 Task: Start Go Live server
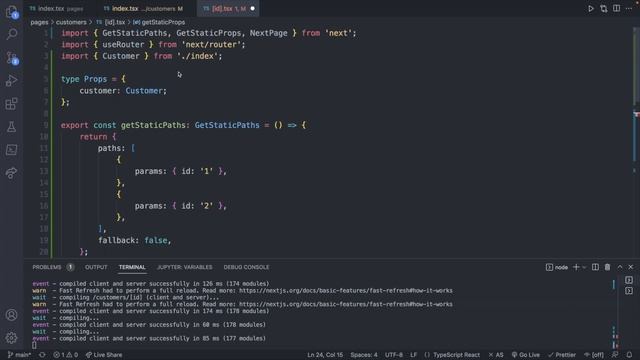point(526,355)
